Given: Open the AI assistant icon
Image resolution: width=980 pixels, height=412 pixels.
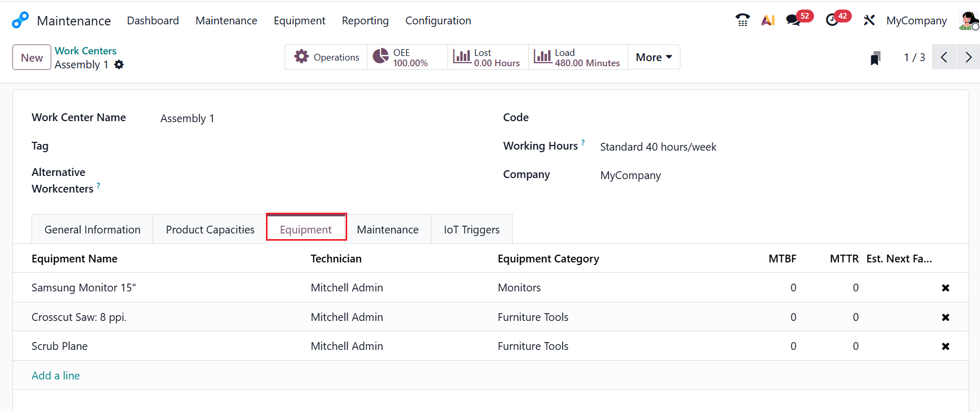Looking at the screenshot, I should coord(768,20).
